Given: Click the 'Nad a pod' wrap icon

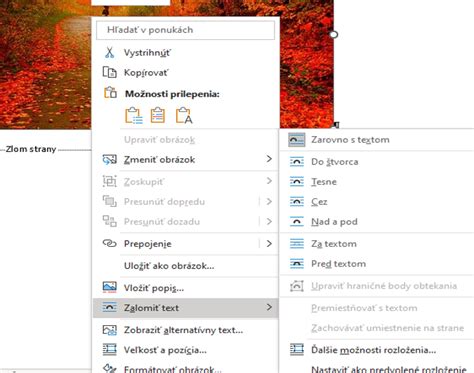Looking at the screenshot, I should 297,222.
